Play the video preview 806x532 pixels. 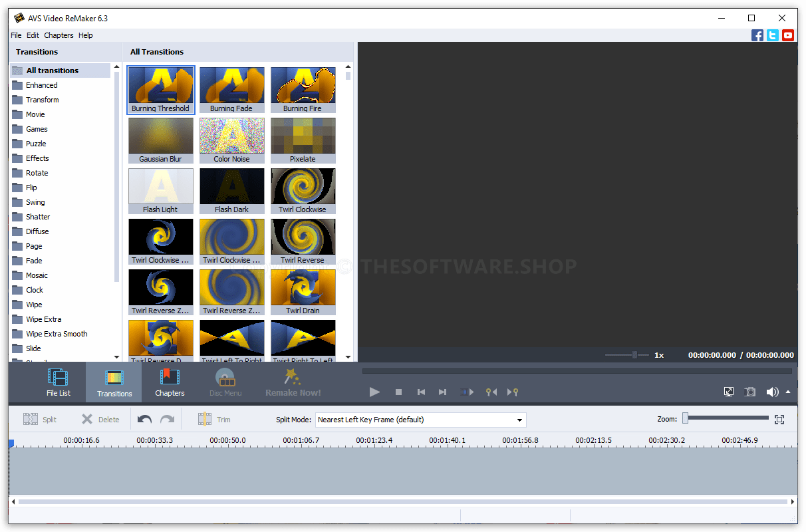click(374, 392)
